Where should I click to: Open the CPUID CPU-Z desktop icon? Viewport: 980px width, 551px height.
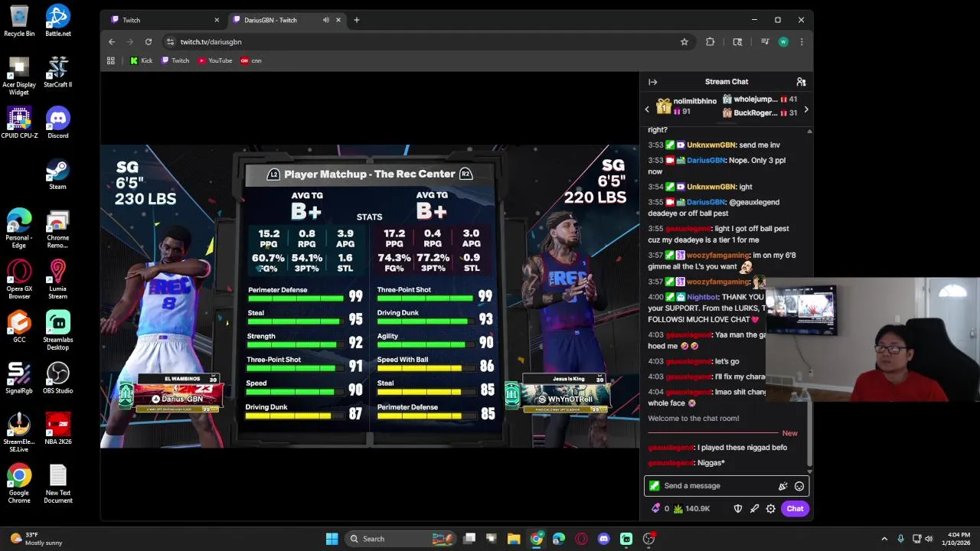[x=19, y=122]
